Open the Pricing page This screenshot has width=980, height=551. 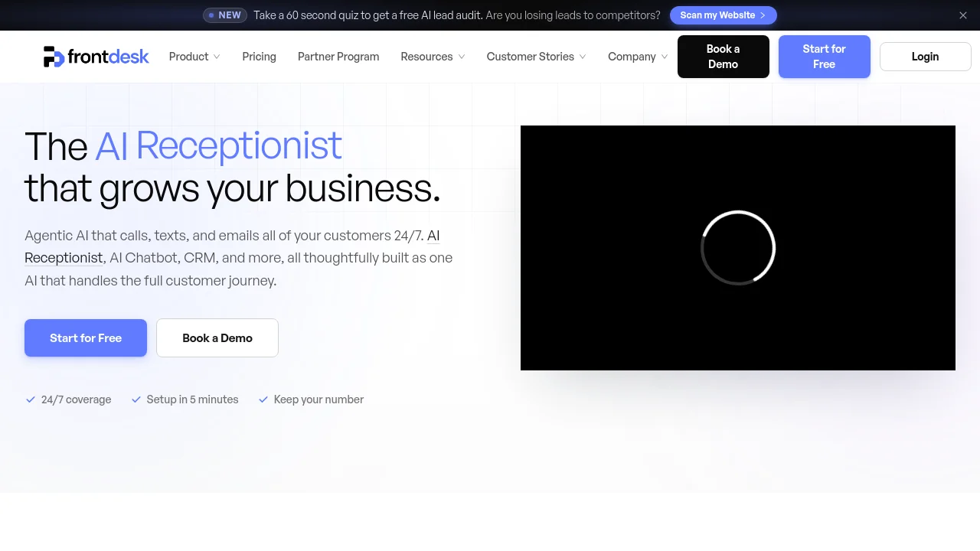tap(259, 57)
